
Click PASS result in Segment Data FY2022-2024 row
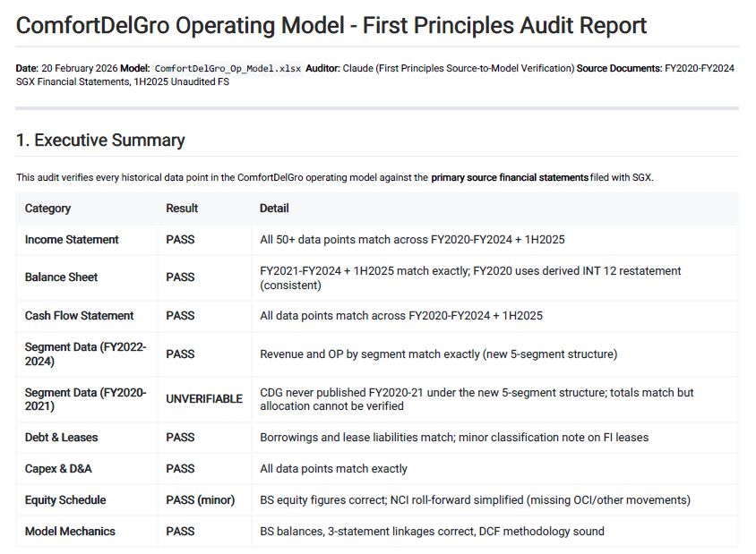point(180,354)
